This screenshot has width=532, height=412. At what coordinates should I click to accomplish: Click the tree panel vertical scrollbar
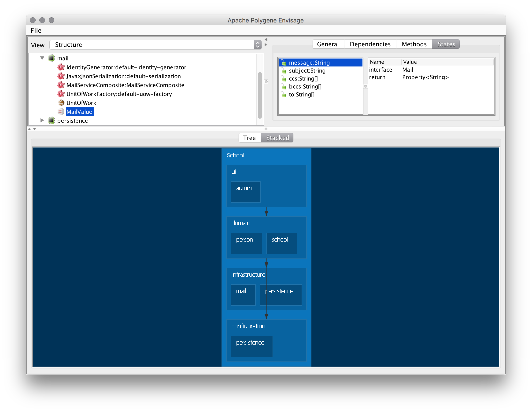pos(260,95)
